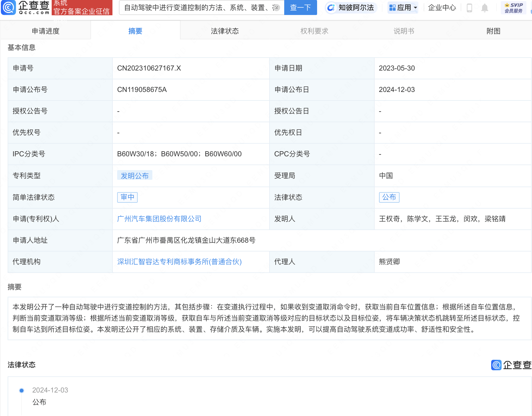Viewport: 532px width, 416px height.
Task: Click the 官方备案企业征信 red banner
Action: pos(82,8)
